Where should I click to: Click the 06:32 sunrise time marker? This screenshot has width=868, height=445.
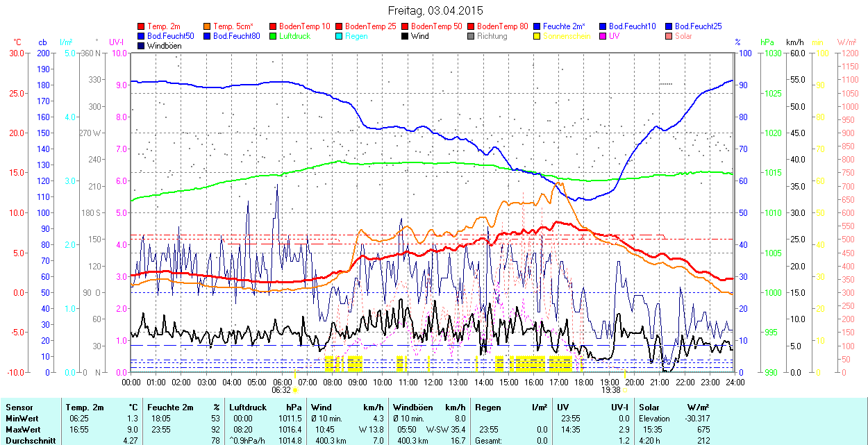point(281,390)
